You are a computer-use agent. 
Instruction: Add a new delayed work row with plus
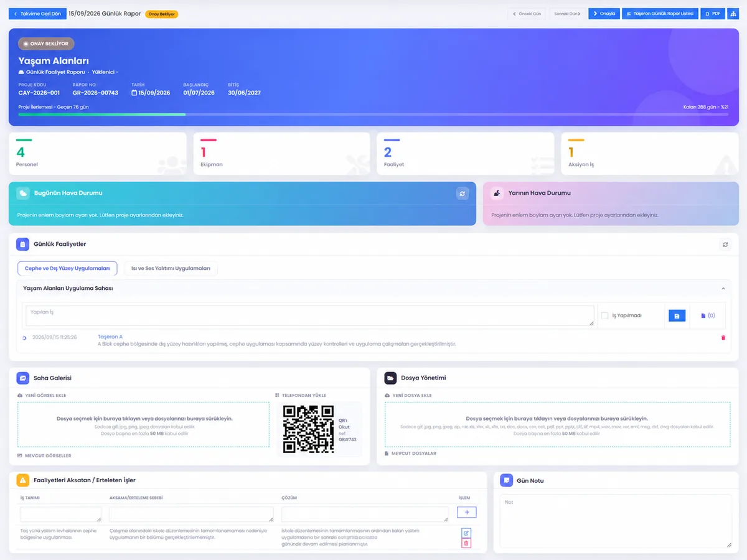(467, 512)
